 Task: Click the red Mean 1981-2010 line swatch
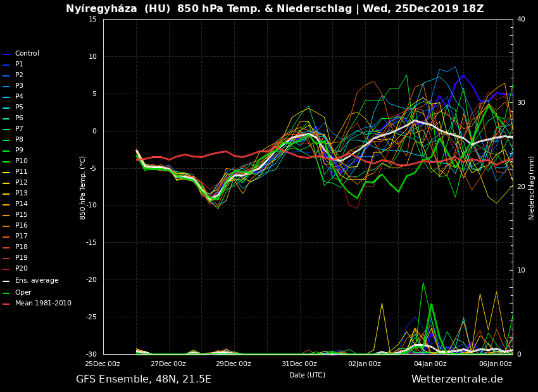[6, 304]
